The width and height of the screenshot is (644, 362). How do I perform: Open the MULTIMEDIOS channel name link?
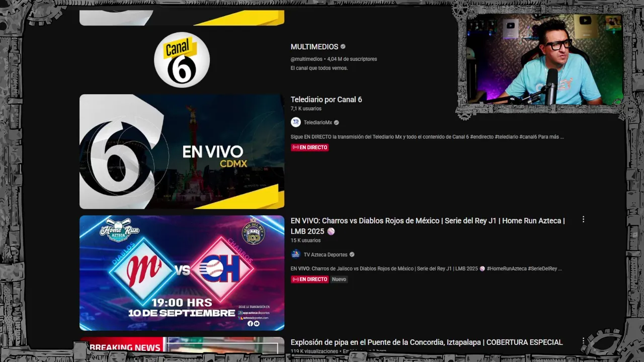314,47
